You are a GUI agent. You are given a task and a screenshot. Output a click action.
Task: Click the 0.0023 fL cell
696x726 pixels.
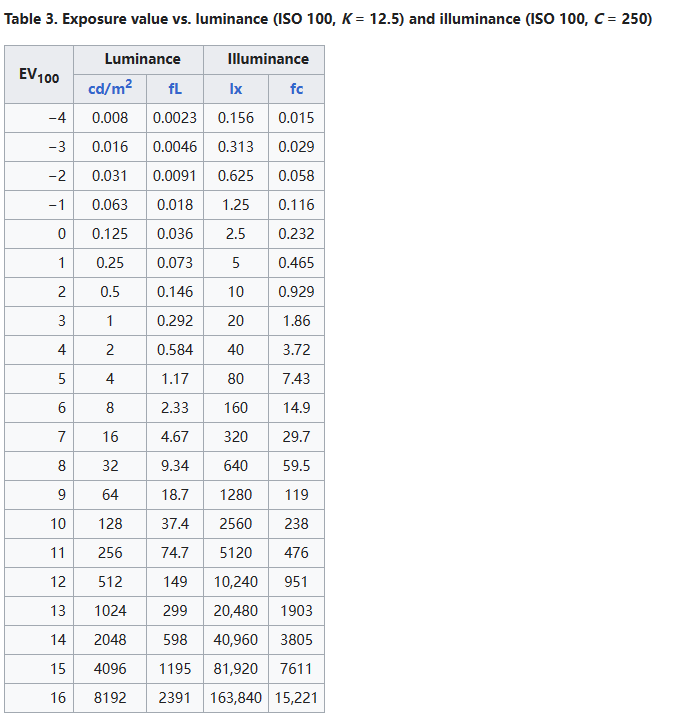pyautogui.click(x=175, y=118)
